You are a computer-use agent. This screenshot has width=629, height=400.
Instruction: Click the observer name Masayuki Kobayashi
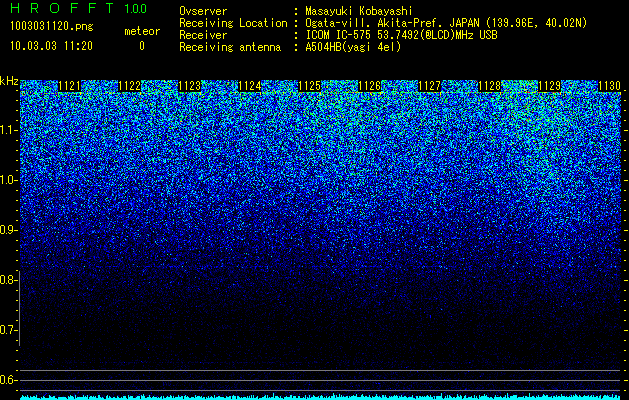coord(359,11)
